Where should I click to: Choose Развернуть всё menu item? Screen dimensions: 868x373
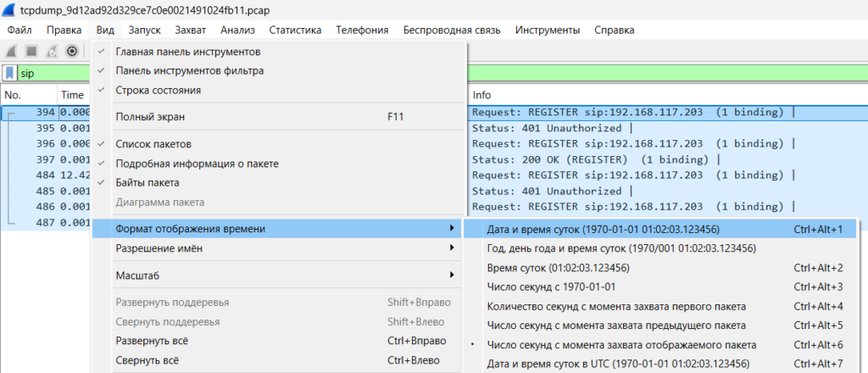pos(278,341)
